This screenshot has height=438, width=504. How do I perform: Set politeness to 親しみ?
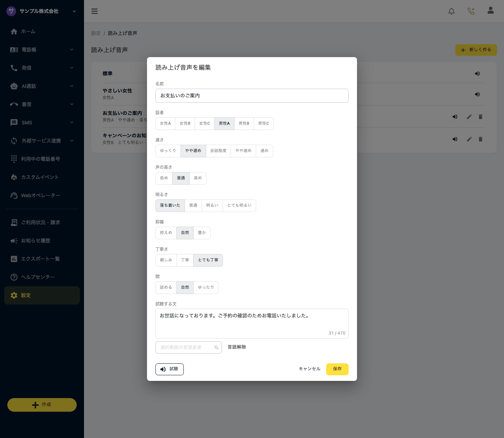166,260
